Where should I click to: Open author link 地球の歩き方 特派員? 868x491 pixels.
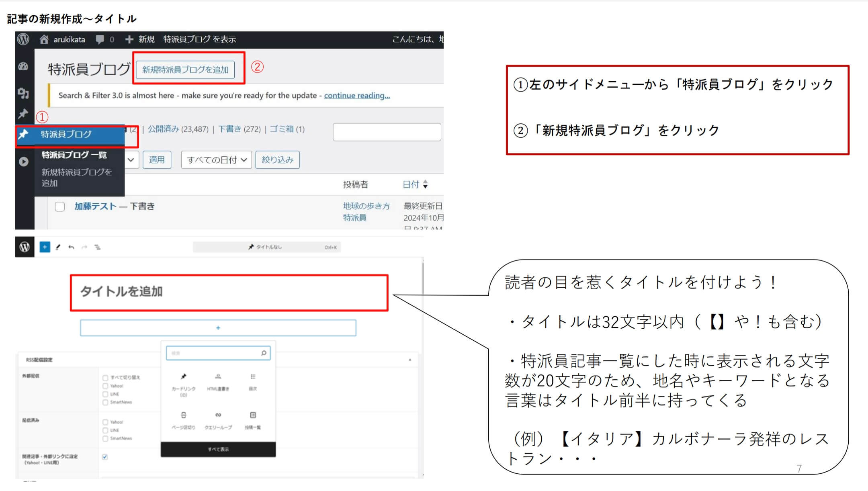(366, 212)
